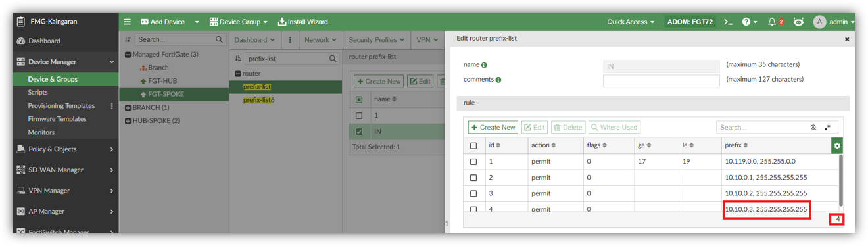Tick the checkbox for rule id 3
868x246 pixels.
point(473,193)
